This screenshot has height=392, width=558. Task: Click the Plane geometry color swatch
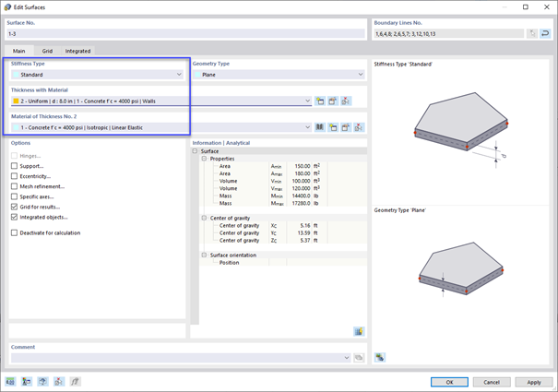point(197,75)
